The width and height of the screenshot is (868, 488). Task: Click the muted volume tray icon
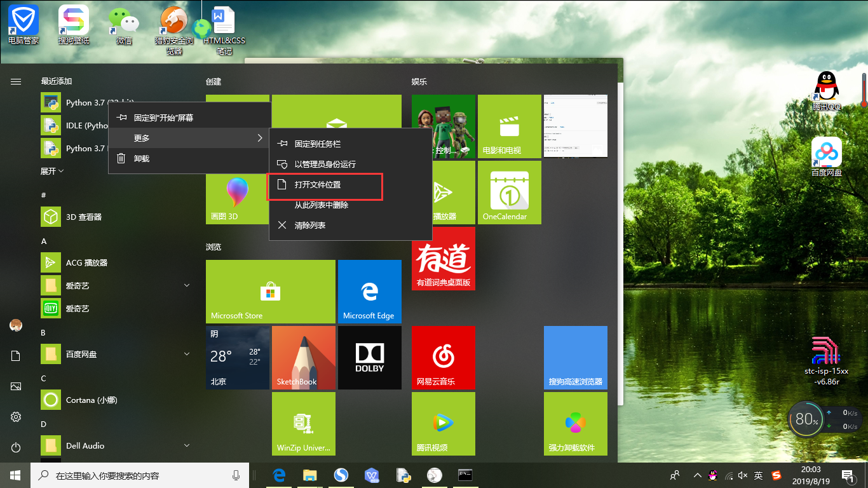[742, 475]
